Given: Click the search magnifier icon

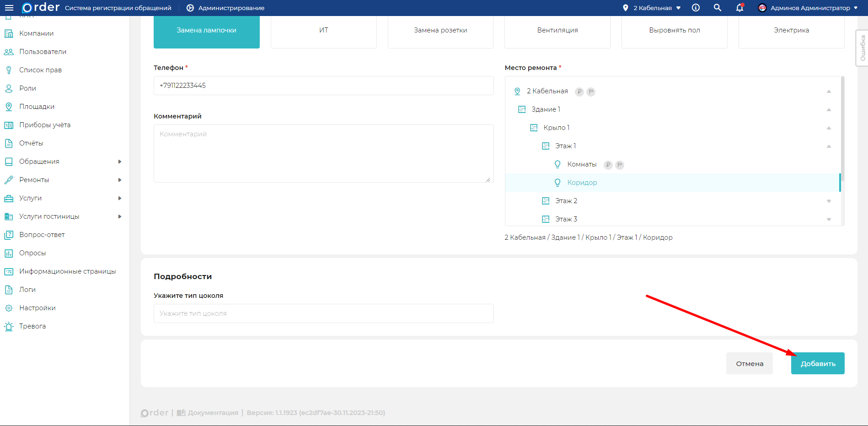Looking at the screenshot, I should [718, 8].
